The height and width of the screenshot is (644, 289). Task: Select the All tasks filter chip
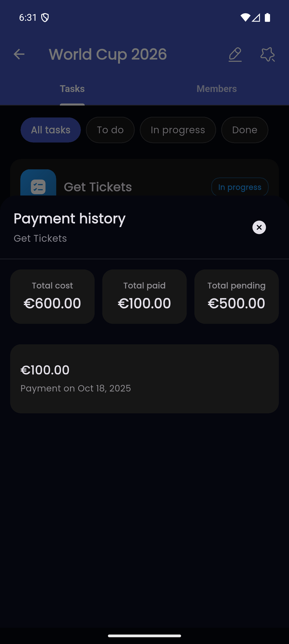point(51,130)
